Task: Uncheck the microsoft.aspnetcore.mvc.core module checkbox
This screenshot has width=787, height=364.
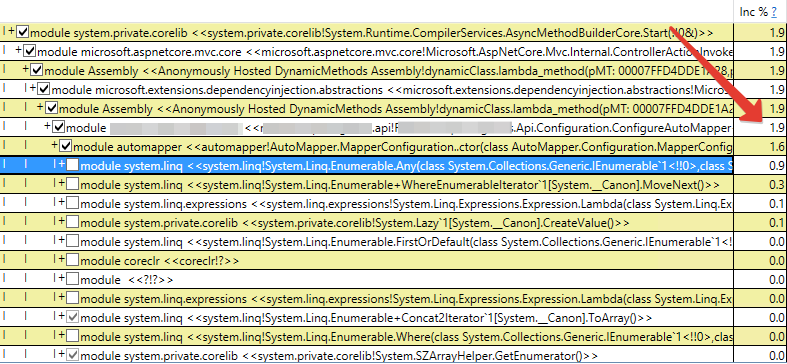Action: 30,51
